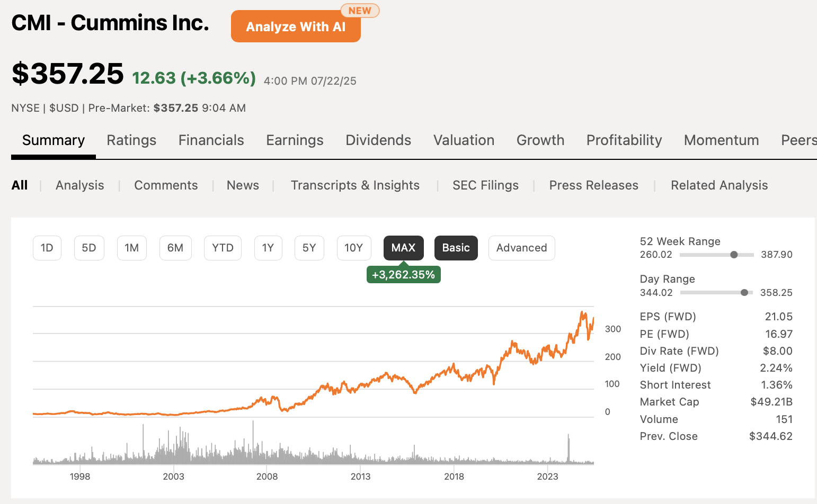Select the YTD chart range
The image size is (817, 504).
point(223,247)
